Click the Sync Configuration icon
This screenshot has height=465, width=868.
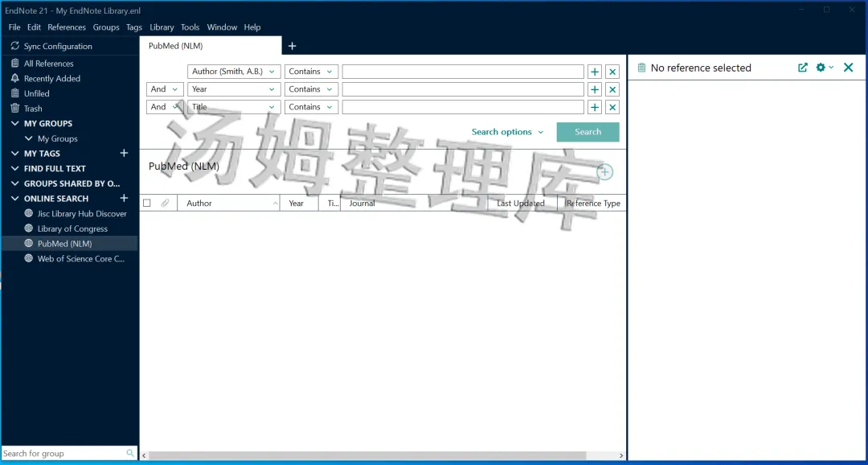point(15,46)
